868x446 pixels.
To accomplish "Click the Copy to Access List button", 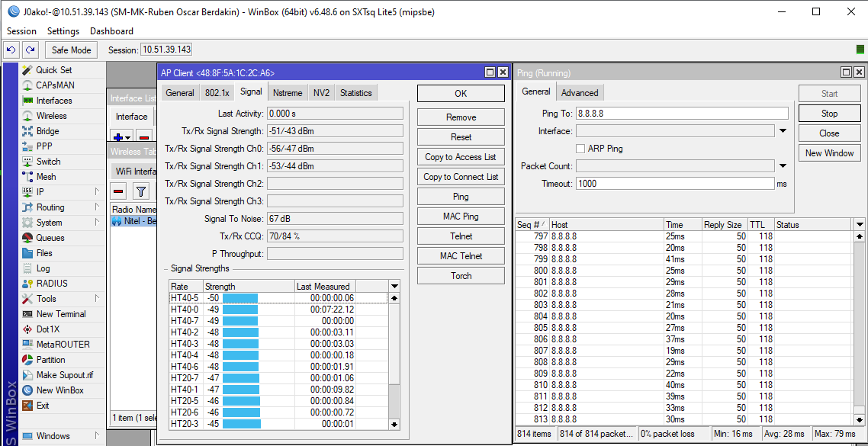I will [461, 157].
